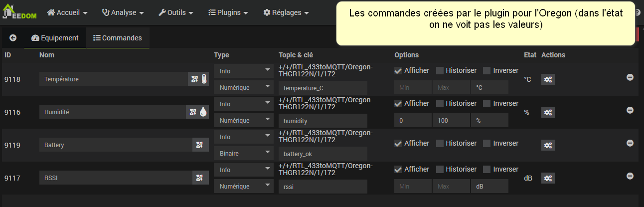Open advanced settings for Température command
Screen dimensions: 644x207
[x=548, y=79]
